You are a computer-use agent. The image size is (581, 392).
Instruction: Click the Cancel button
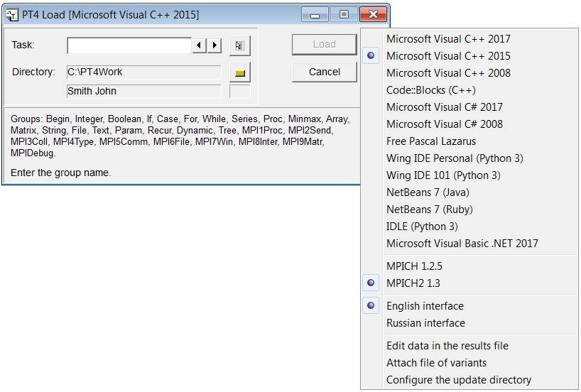(324, 72)
